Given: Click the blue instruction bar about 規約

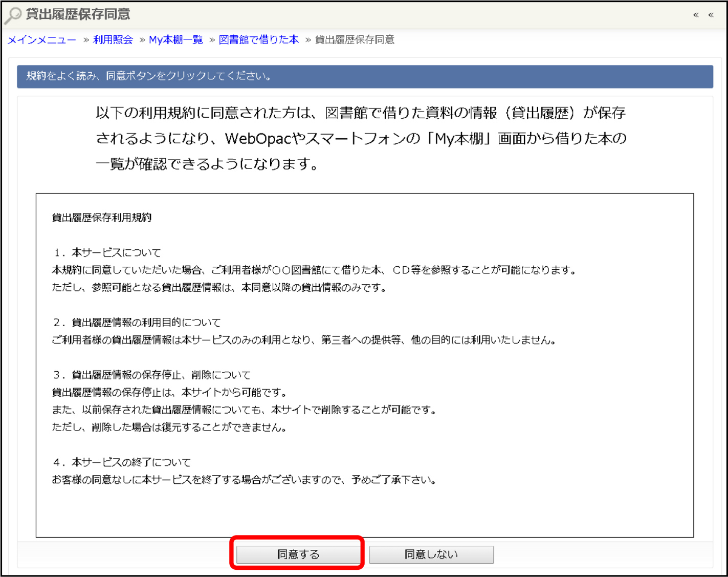Looking at the screenshot, I should pyautogui.click(x=364, y=76).
